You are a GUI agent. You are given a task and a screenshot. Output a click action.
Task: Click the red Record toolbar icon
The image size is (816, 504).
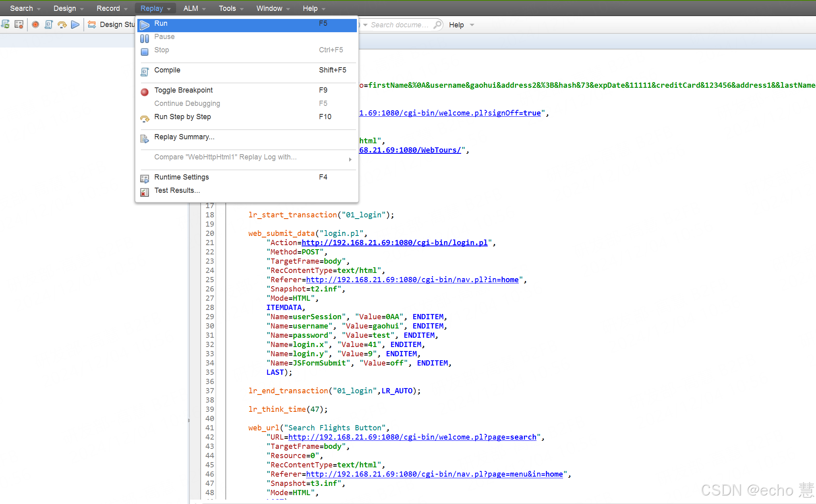pos(35,25)
